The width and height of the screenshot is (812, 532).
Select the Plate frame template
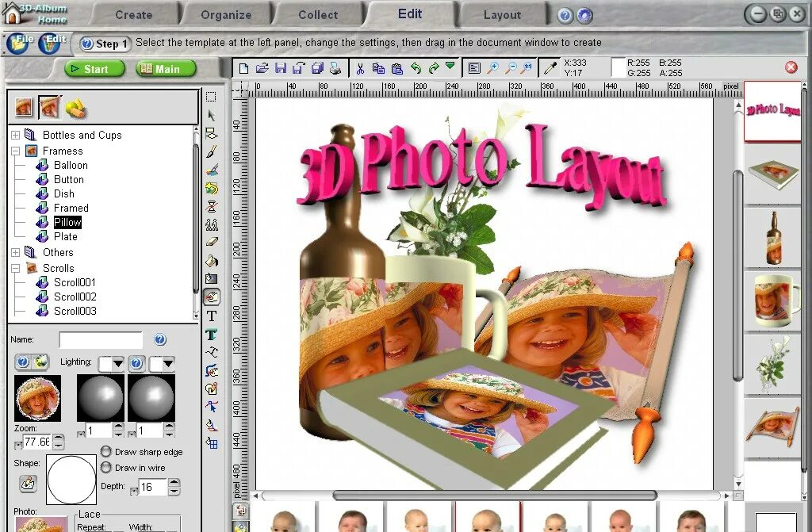pyautogui.click(x=65, y=236)
